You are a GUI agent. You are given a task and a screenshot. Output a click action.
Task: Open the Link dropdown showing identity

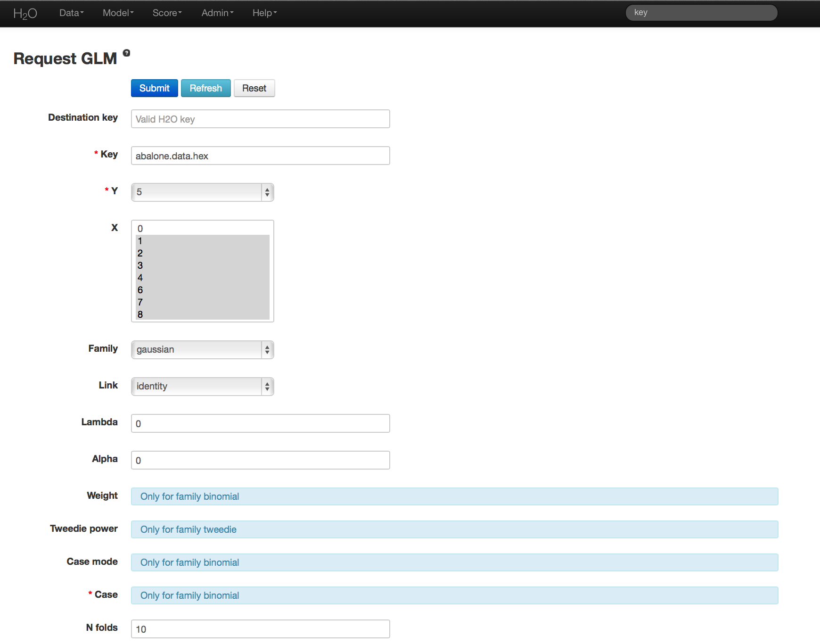pyautogui.click(x=202, y=387)
